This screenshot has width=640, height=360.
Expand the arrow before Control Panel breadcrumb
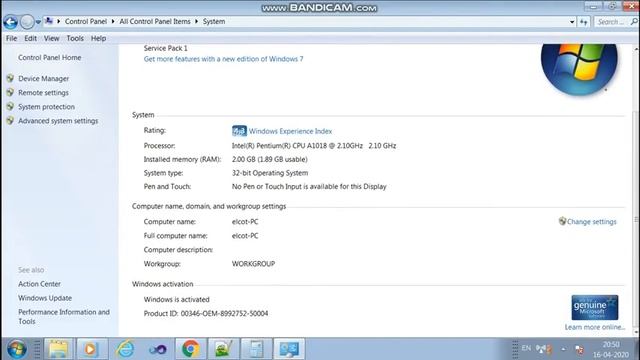tap(59, 21)
